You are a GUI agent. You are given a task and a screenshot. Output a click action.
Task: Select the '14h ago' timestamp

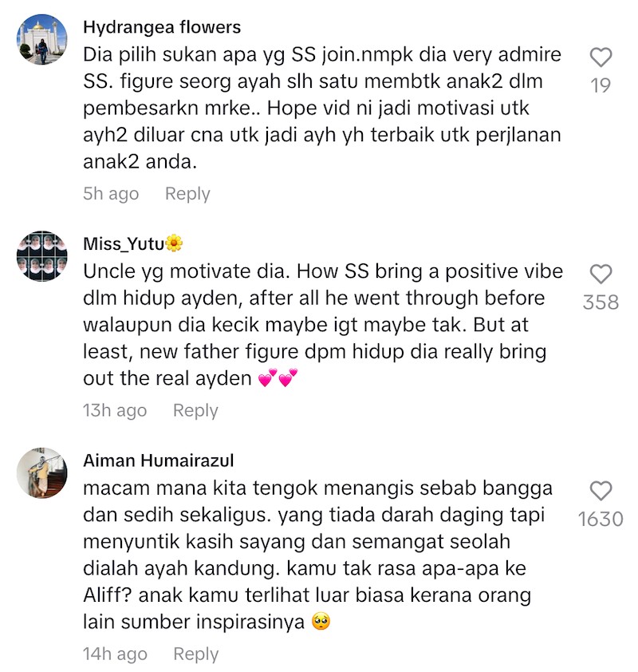click(x=115, y=654)
